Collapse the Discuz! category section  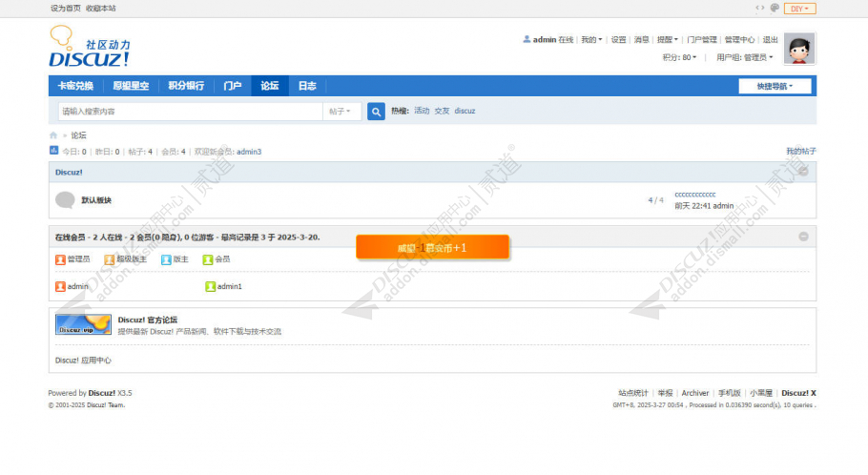click(803, 172)
